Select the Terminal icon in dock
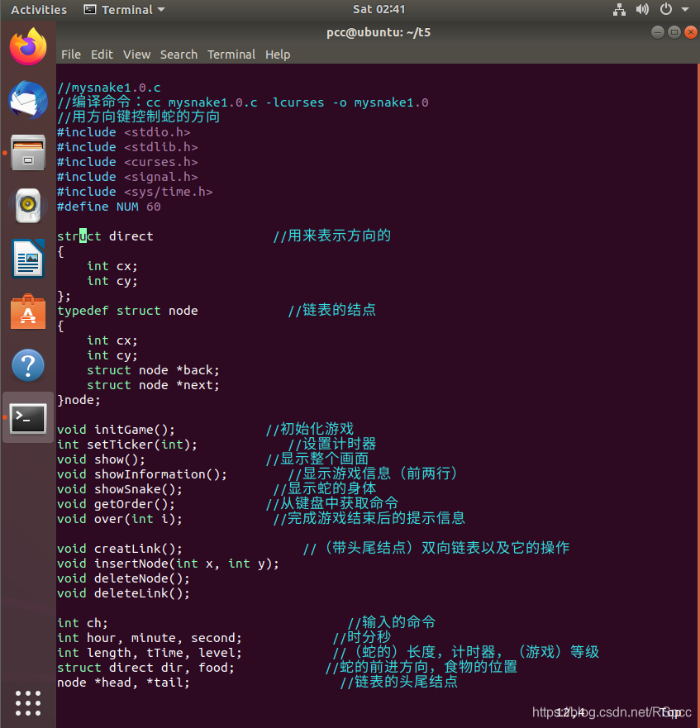This screenshot has width=700, height=728. 28,418
